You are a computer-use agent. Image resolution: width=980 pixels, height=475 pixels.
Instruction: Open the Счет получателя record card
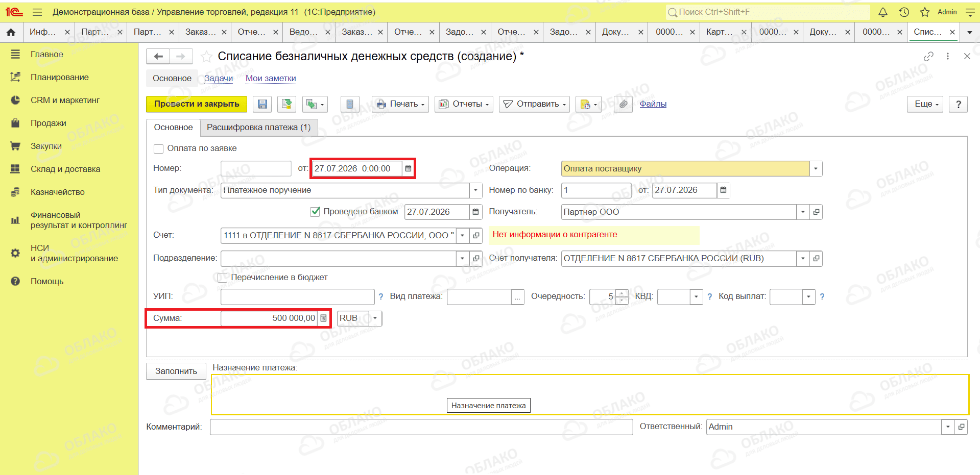click(816, 258)
